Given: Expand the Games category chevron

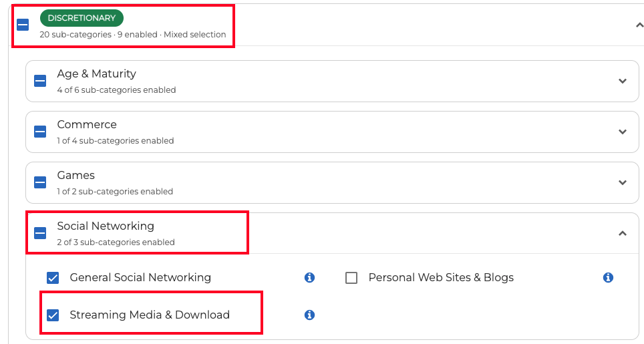Looking at the screenshot, I should 622,182.
